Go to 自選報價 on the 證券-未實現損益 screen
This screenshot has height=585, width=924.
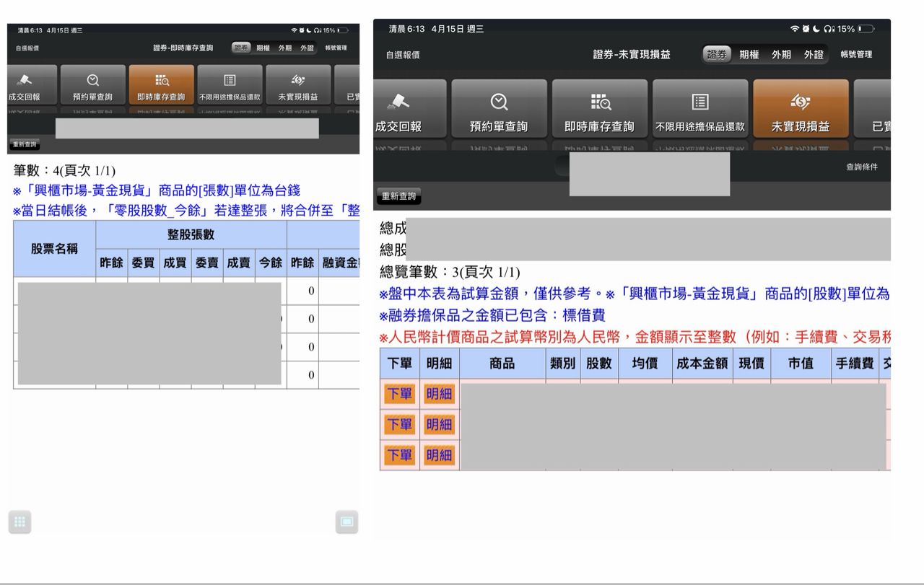(x=403, y=55)
